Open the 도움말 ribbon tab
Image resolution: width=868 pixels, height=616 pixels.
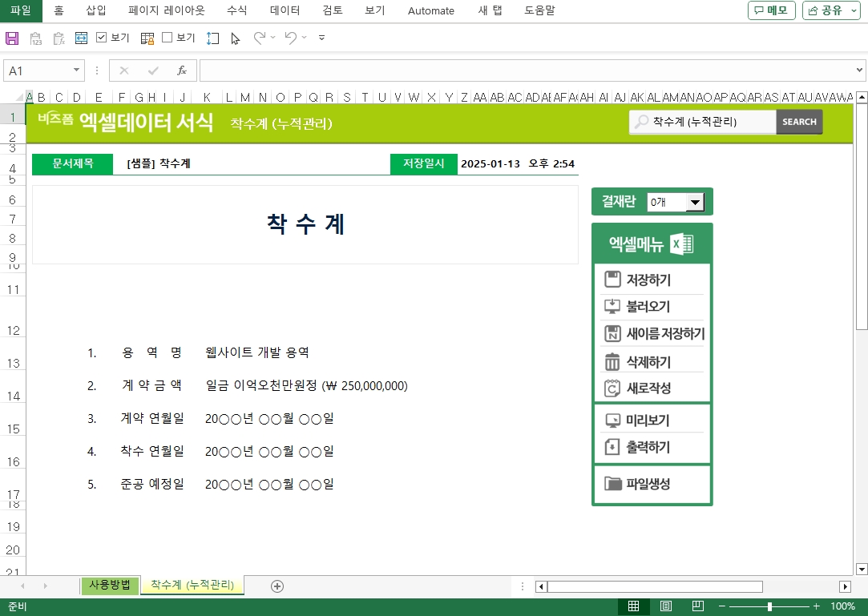[x=539, y=10]
